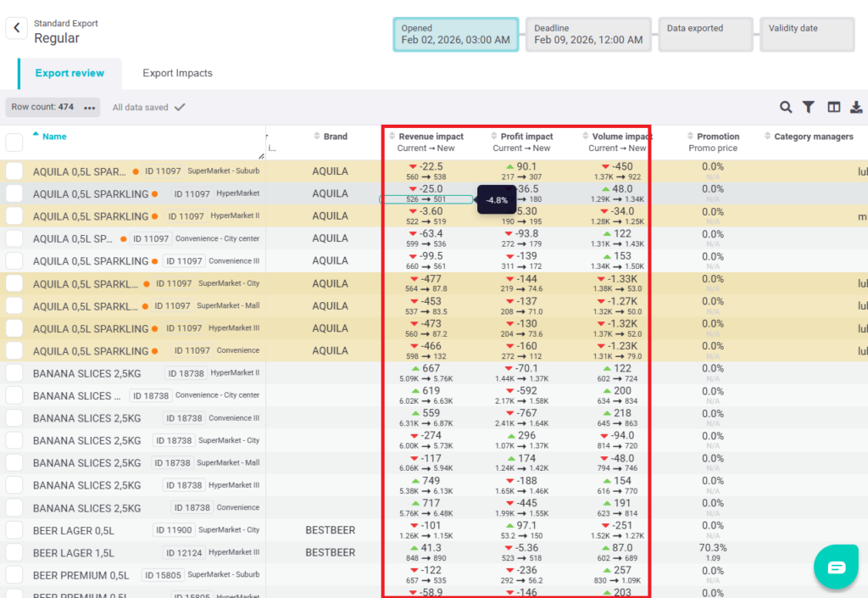Check the AQUILA SuperMarket - Suburb row checkbox
The height and width of the screenshot is (598, 868).
(x=14, y=171)
